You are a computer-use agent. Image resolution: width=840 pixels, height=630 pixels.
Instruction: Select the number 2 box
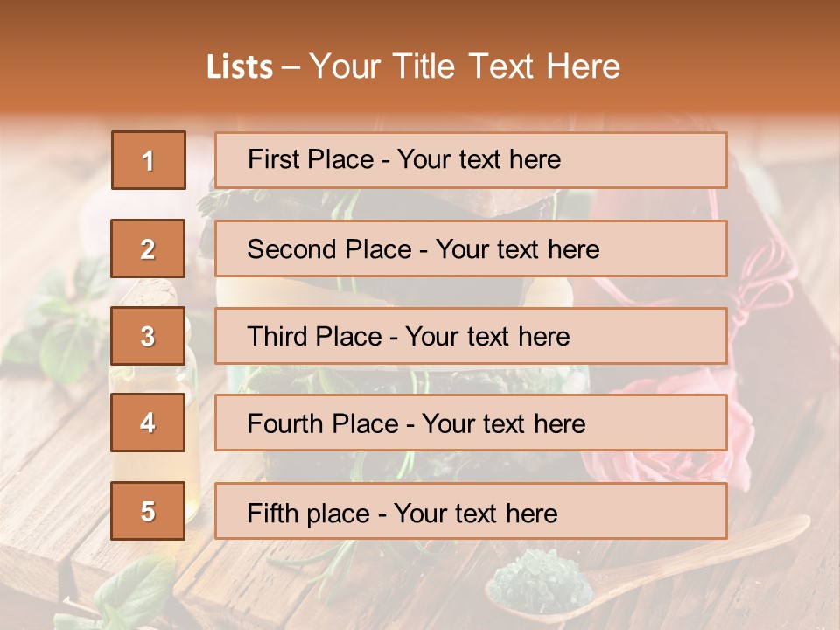pos(148,248)
